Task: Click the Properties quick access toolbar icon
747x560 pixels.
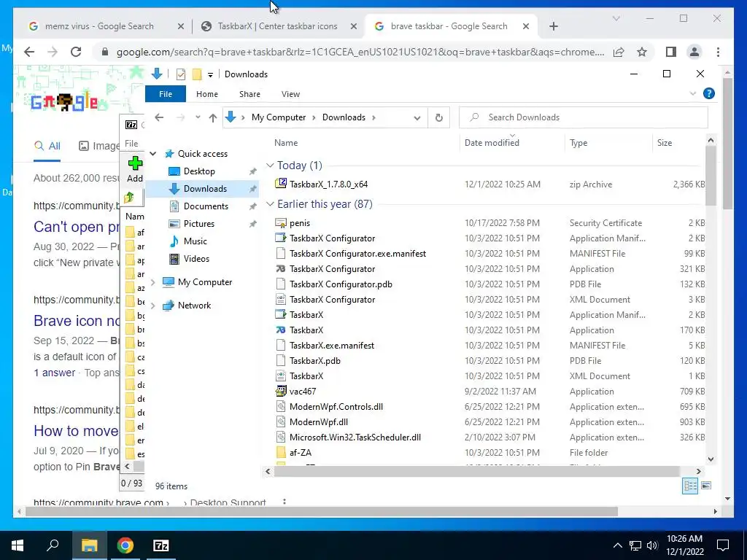Action: (181, 74)
